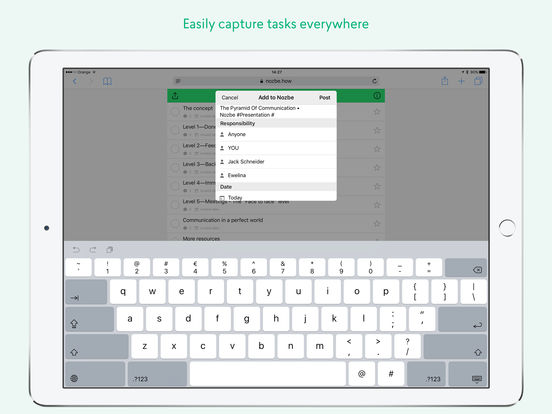
Task: Star the Level 5 Meetings task
Action: click(x=377, y=205)
